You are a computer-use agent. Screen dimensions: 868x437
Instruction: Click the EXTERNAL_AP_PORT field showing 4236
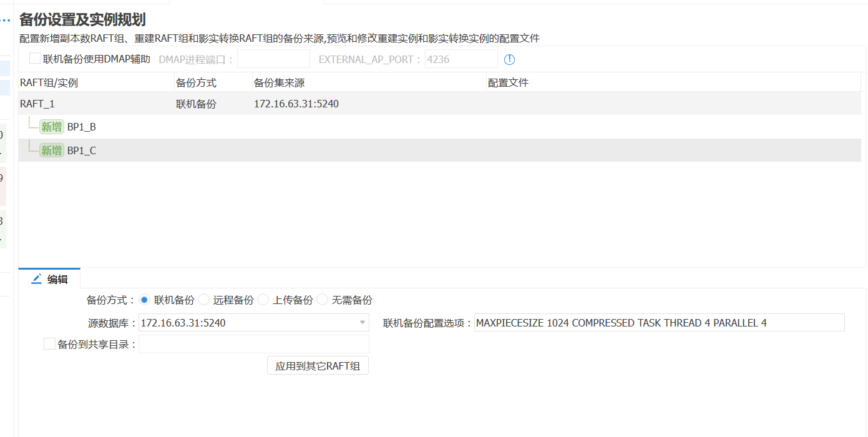point(461,59)
